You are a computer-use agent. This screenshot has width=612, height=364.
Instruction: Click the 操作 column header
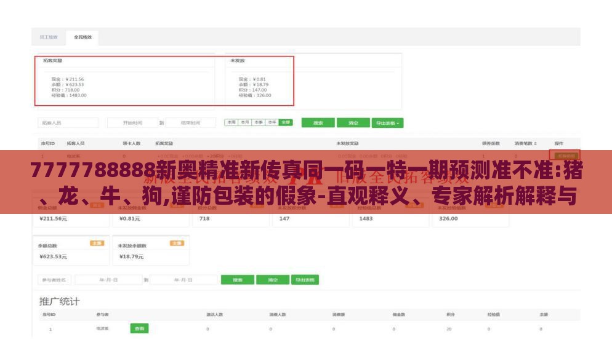coord(559,143)
